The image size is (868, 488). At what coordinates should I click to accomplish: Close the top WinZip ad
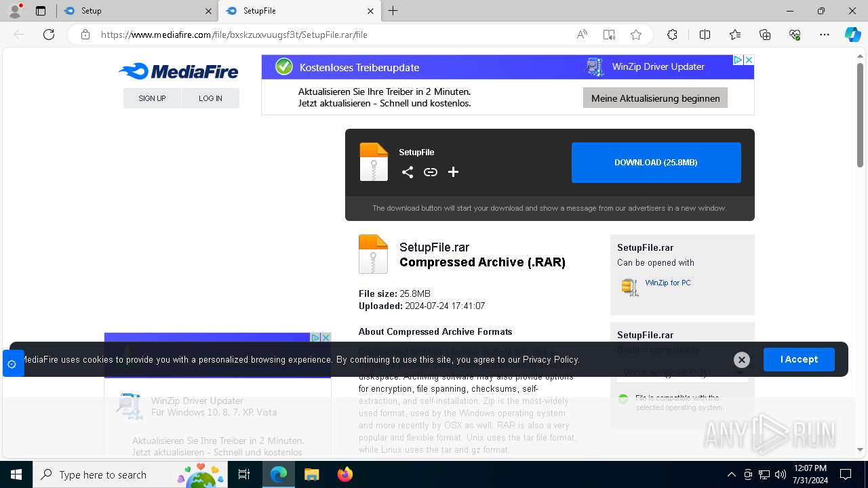coord(749,60)
